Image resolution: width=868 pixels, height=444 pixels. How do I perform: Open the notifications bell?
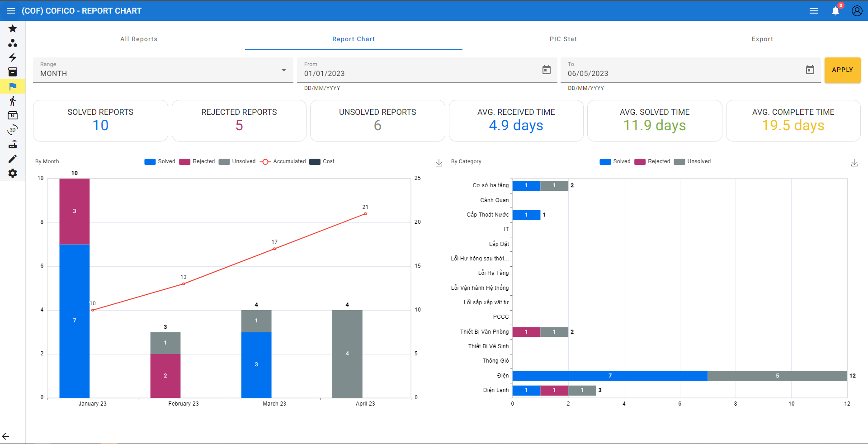[x=835, y=11]
